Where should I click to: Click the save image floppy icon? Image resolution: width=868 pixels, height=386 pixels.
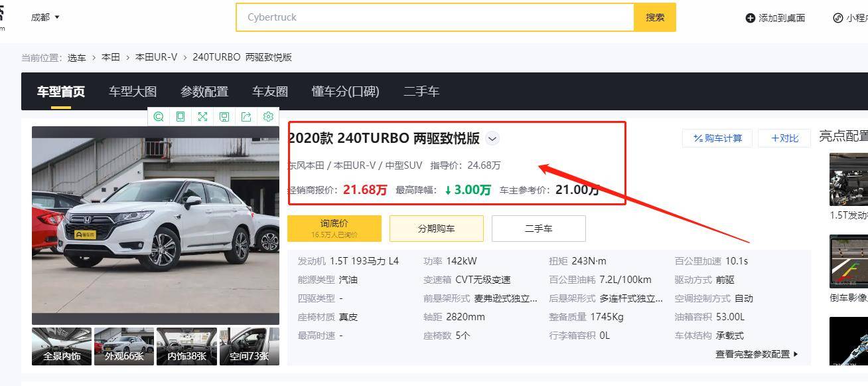click(224, 116)
